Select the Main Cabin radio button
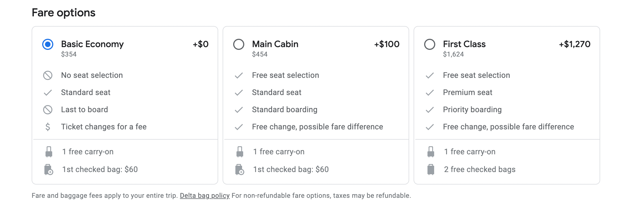The image size is (644, 210). coord(239,44)
